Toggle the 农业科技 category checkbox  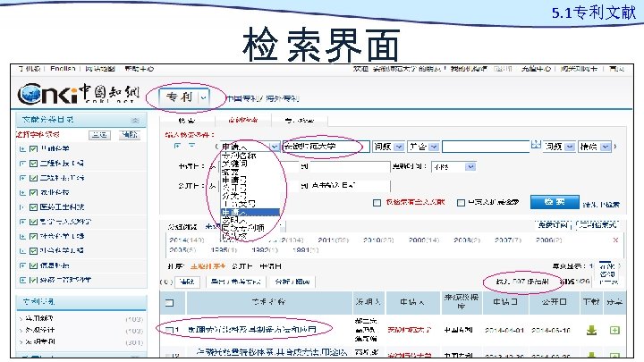[34, 192]
